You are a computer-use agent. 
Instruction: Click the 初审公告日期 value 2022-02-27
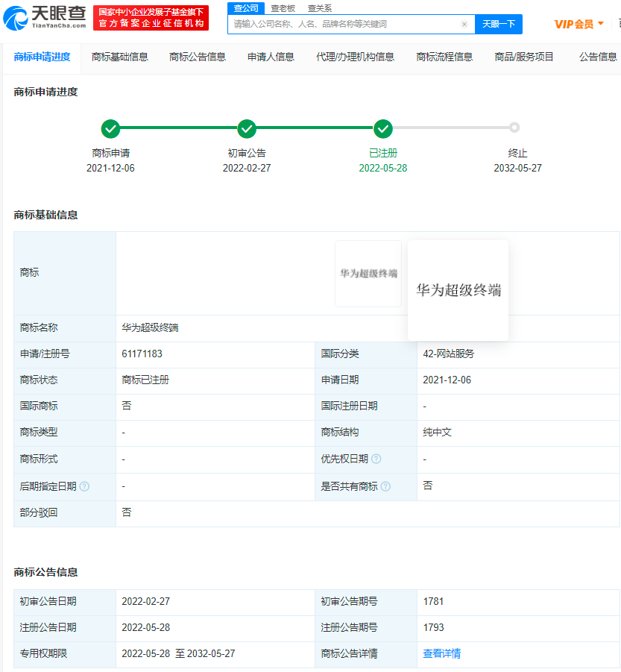(x=145, y=602)
